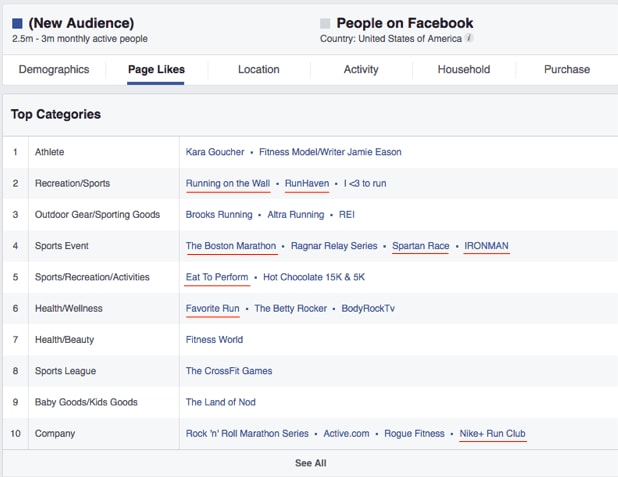The width and height of the screenshot is (618, 477).
Task: Select the Page Likes tab
Action: click(156, 69)
